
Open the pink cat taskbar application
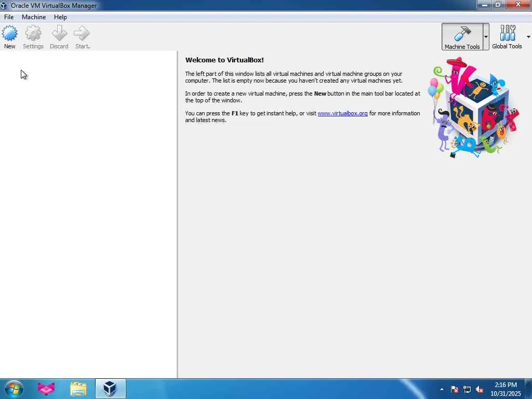(46, 389)
